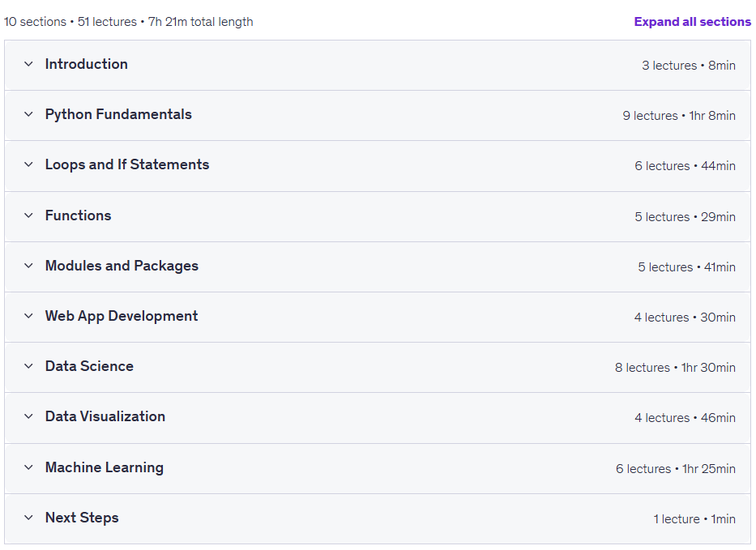Expand the Next Steps chevron

coord(29,518)
